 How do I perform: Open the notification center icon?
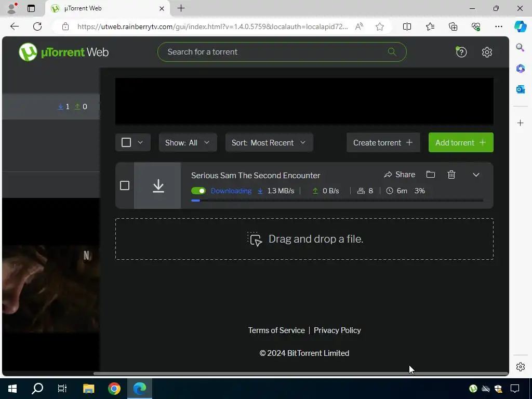click(515, 389)
